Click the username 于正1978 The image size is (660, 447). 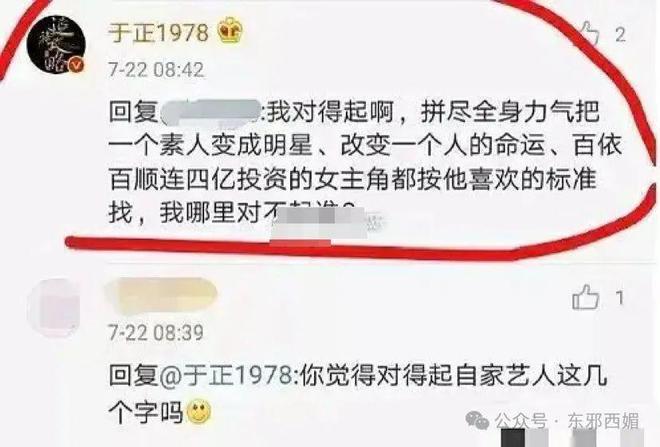pos(159,32)
